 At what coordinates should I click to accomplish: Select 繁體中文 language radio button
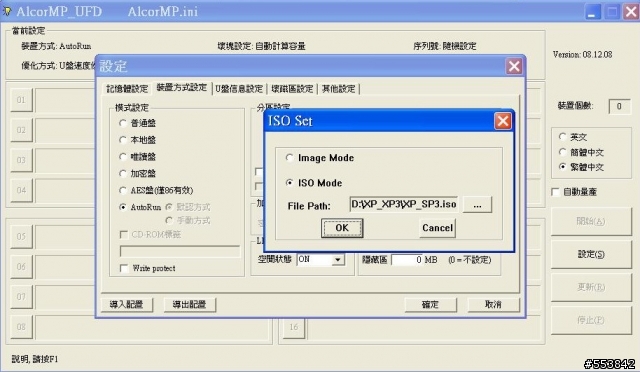(x=563, y=167)
